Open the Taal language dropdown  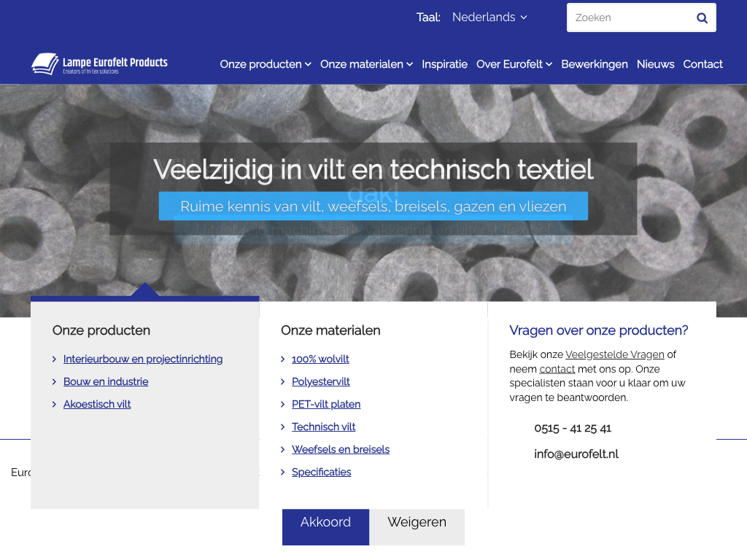tap(489, 17)
